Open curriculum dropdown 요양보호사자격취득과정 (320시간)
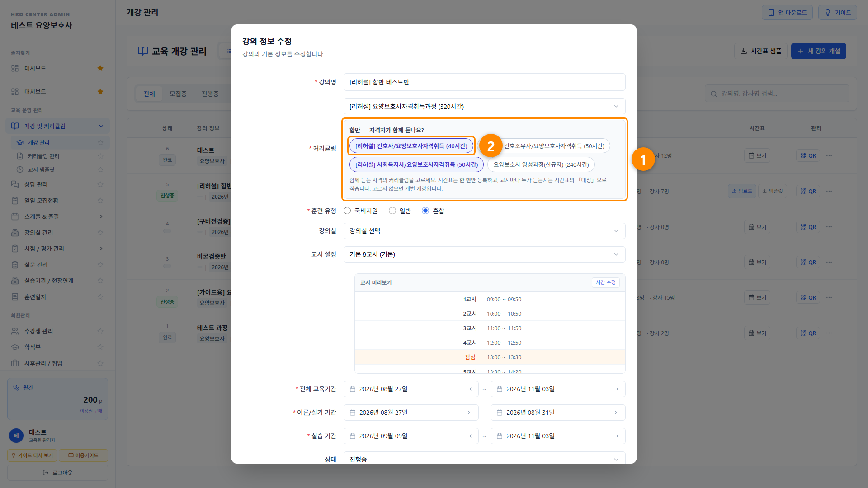Screen dimensions: 868x488 (x=484, y=107)
